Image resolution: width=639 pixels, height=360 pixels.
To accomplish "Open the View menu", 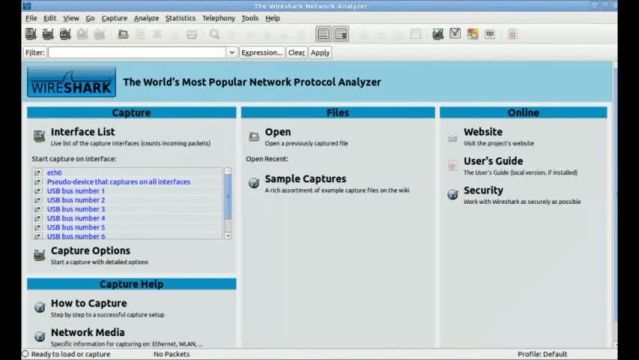I will click(71, 18).
